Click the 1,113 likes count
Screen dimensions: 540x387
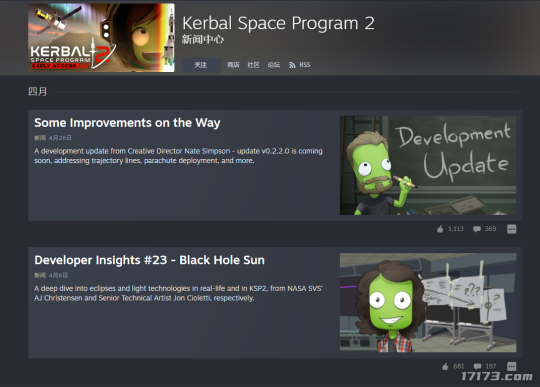456,229
